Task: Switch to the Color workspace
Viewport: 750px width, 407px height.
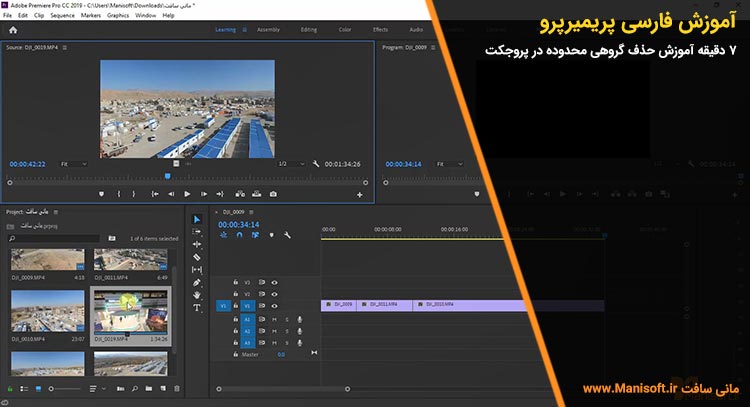Action: click(345, 30)
